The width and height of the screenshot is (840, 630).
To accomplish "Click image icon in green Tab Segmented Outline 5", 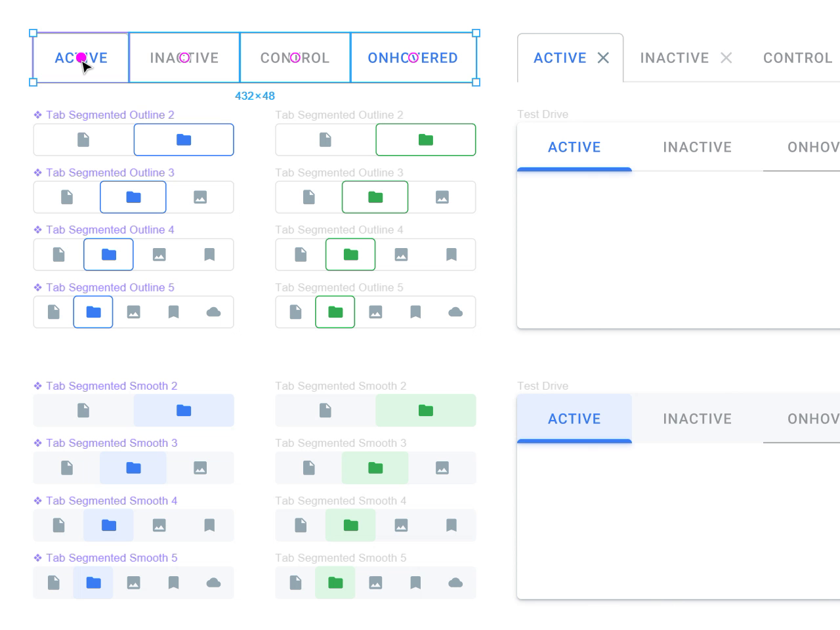I will pos(375,312).
